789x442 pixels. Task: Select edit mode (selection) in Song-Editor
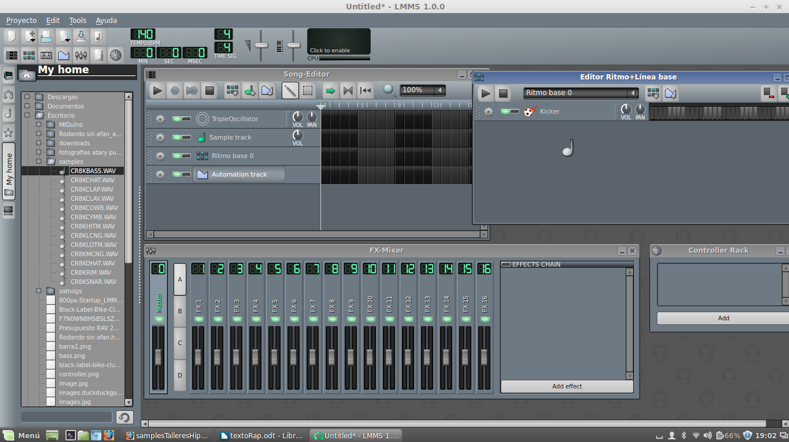click(307, 91)
